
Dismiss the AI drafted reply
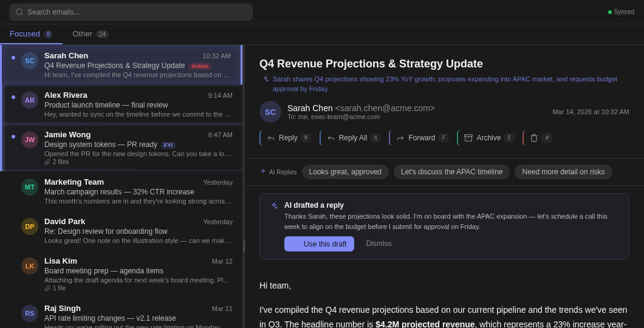(x=379, y=244)
